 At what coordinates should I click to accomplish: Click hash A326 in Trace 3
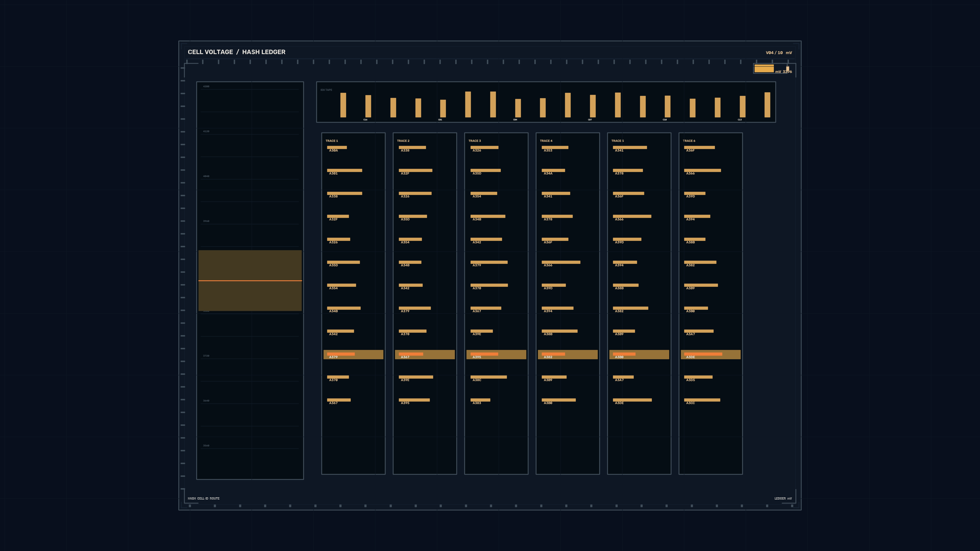click(x=477, y=151)
